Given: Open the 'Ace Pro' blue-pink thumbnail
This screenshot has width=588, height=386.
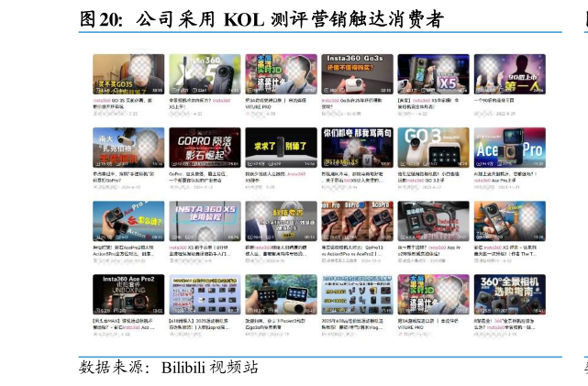Looking at the screenshot, I should point(510,148).
